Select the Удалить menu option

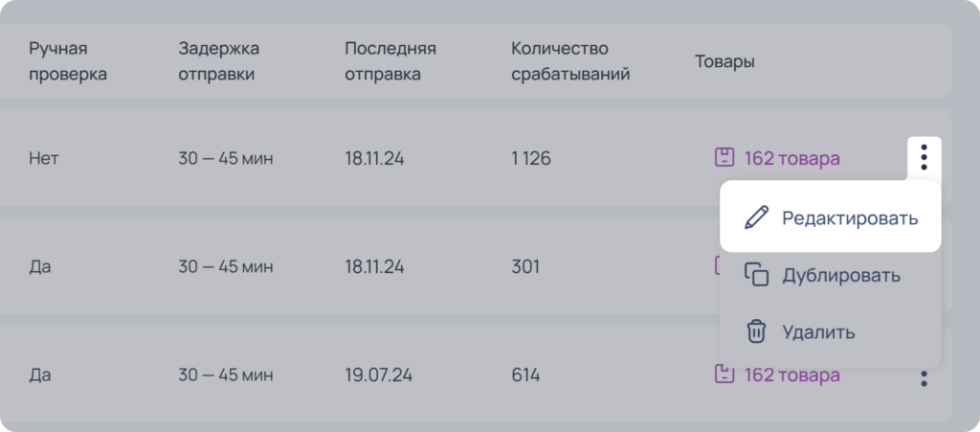click(831, 331)
